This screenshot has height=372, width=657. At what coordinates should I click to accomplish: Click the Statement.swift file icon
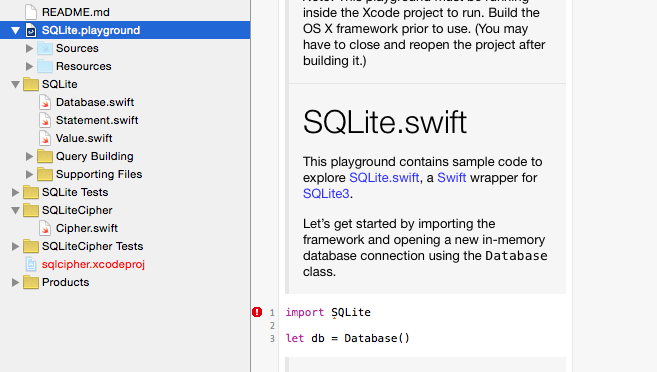click(x=45, y=120)
